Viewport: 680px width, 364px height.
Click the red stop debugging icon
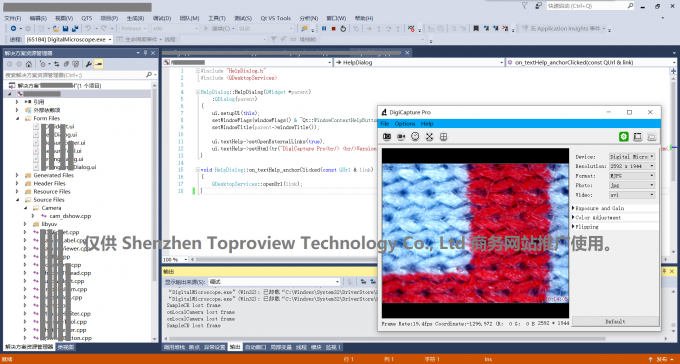333,29
